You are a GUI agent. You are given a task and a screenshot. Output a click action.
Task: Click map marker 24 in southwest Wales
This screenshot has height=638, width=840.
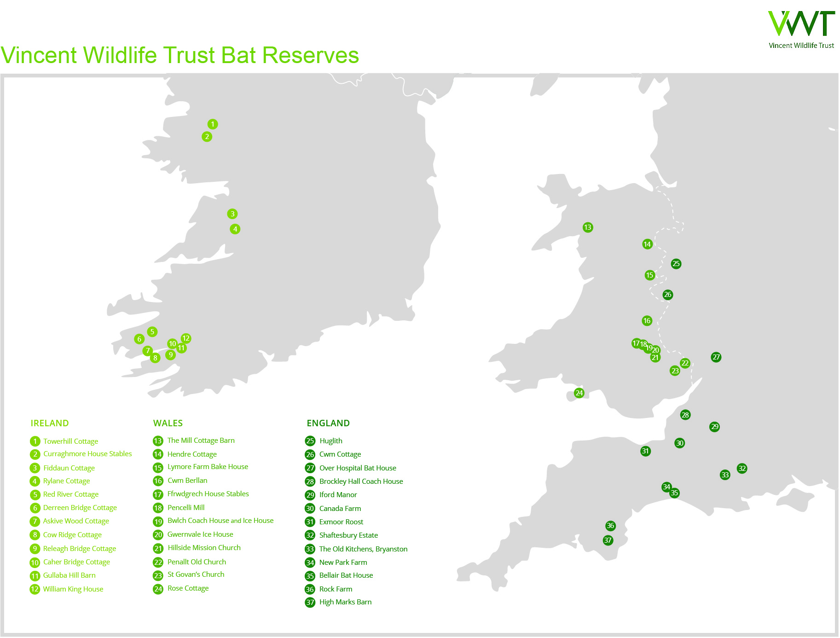579,393
